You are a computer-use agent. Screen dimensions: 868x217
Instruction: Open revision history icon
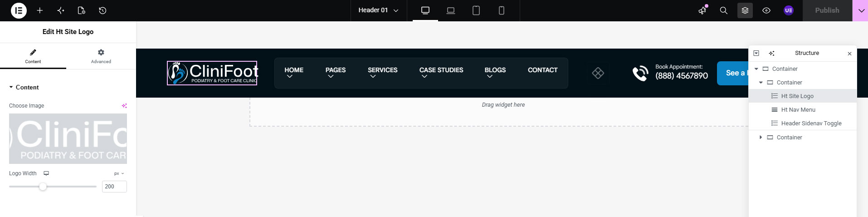coord(102,10)
